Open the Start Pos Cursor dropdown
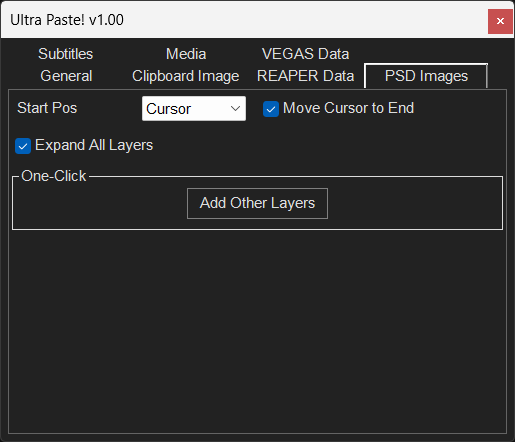The width and height of the screenshot is (515, 442). [194, 109]
